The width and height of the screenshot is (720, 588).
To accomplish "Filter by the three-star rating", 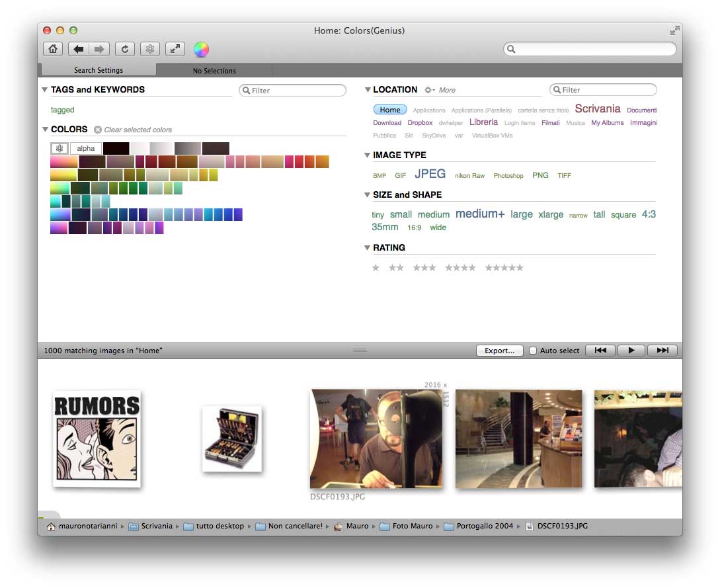I will pos(424,267).
